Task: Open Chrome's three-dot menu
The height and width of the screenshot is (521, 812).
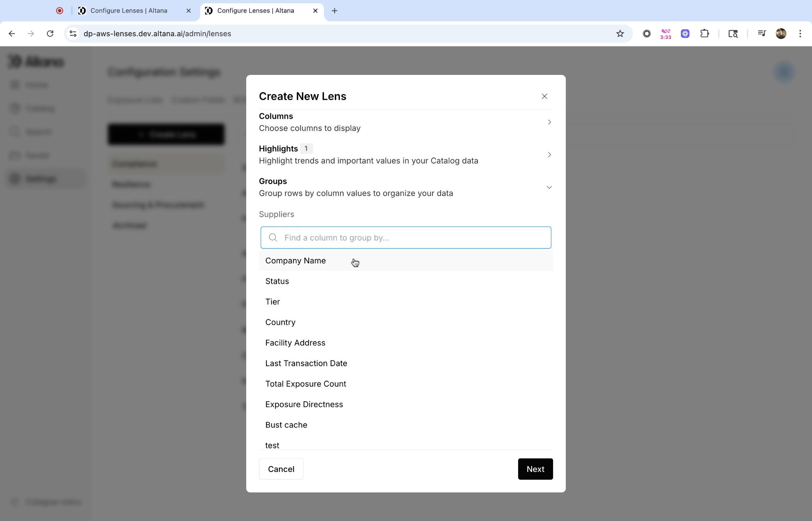Action: [800, 34]
